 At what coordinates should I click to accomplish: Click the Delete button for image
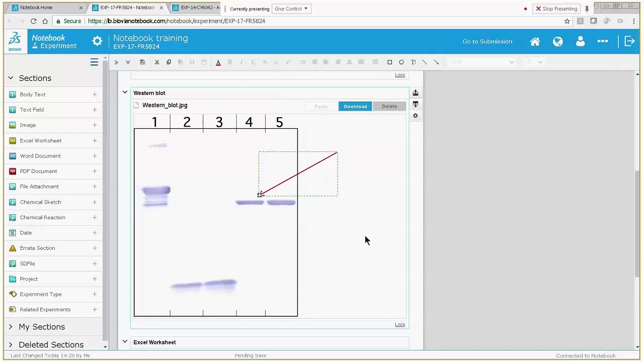click(x=389, y=106)
